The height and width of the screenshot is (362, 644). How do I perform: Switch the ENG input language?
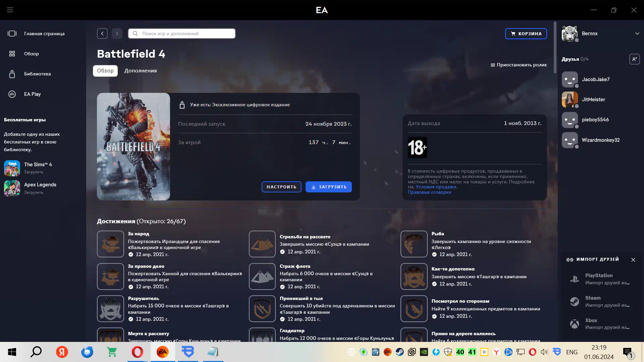click(572, 352)
